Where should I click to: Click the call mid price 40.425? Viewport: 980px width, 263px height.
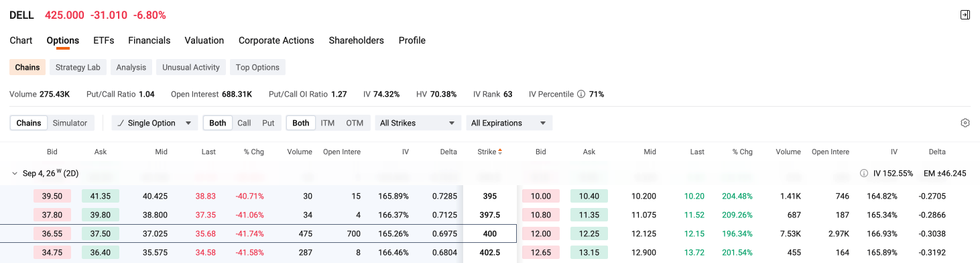point(156,196)
